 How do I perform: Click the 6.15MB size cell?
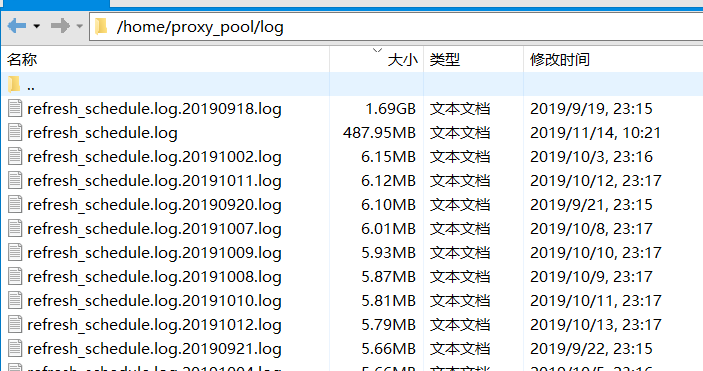(x=388, y=157)
